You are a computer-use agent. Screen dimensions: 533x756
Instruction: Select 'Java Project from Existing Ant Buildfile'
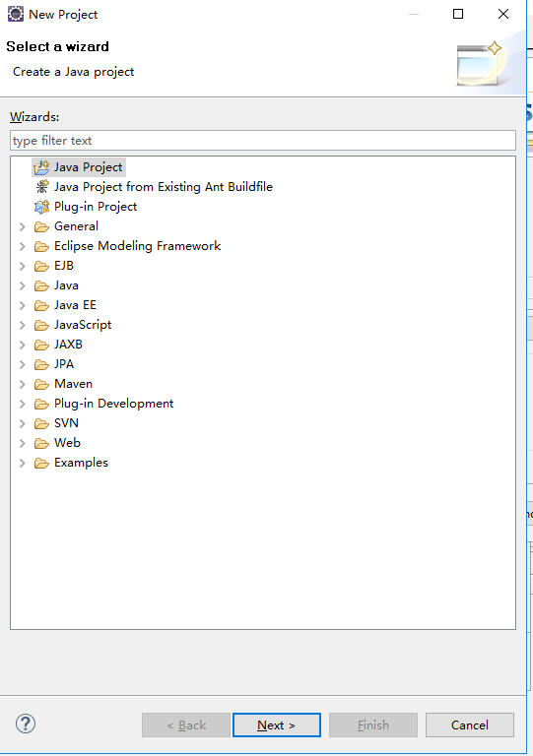click(164, 187)
